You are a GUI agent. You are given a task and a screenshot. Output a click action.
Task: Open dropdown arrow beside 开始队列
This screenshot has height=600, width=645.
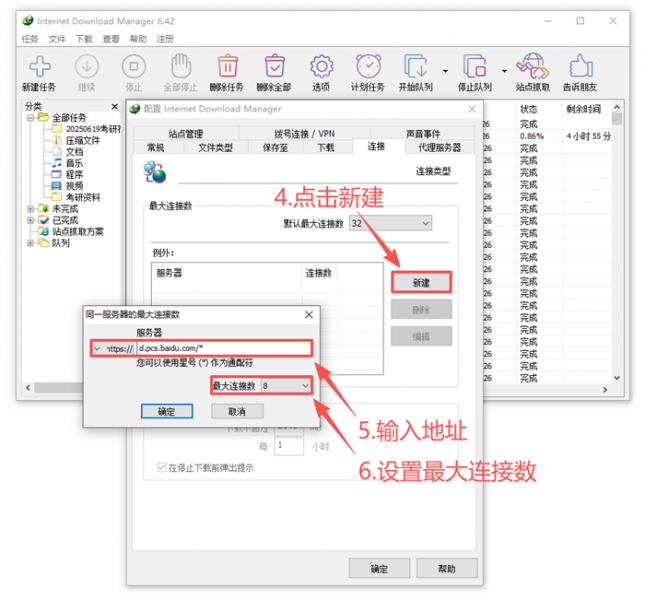pos(445,71)
